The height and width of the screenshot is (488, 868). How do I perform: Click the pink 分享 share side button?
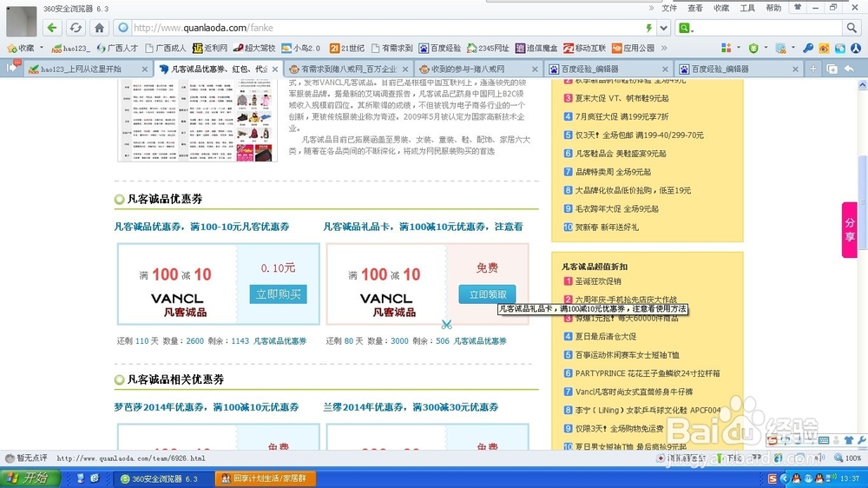click(x=850, y=230)
